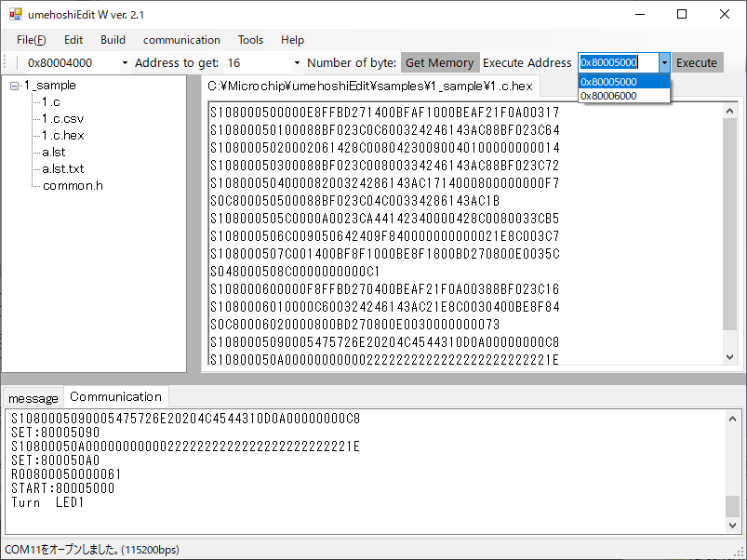
Task: Click the Get Memory button
Action: [439, 63]
